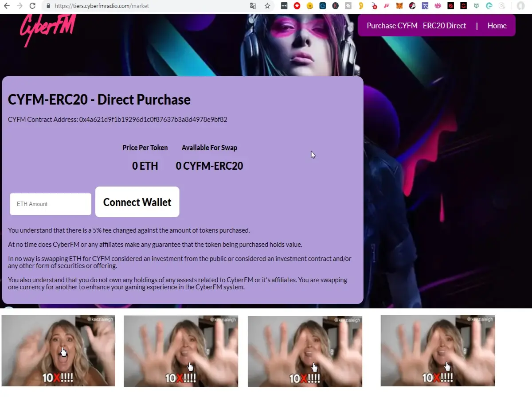Open the browser profile avatar

[520, 6]
